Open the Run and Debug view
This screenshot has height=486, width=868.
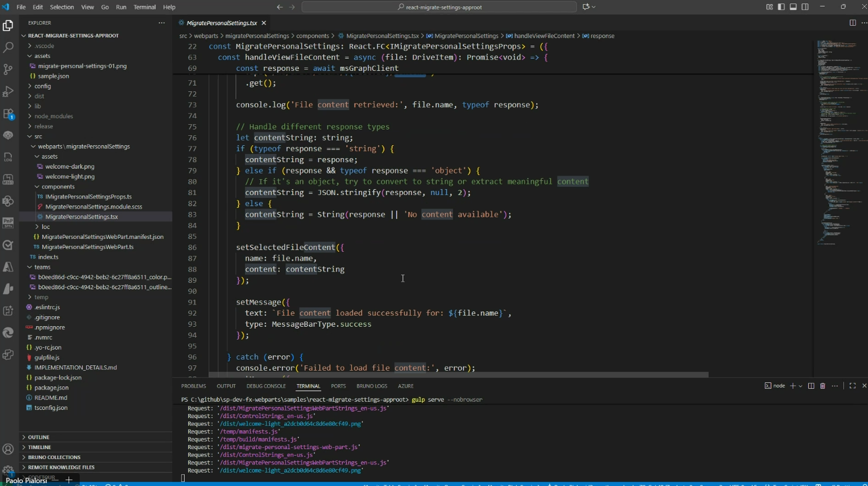click(8, 91)
